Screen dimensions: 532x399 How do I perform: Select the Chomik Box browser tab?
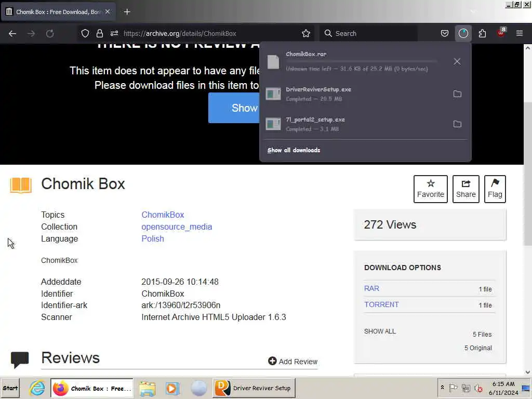(58, 12)
